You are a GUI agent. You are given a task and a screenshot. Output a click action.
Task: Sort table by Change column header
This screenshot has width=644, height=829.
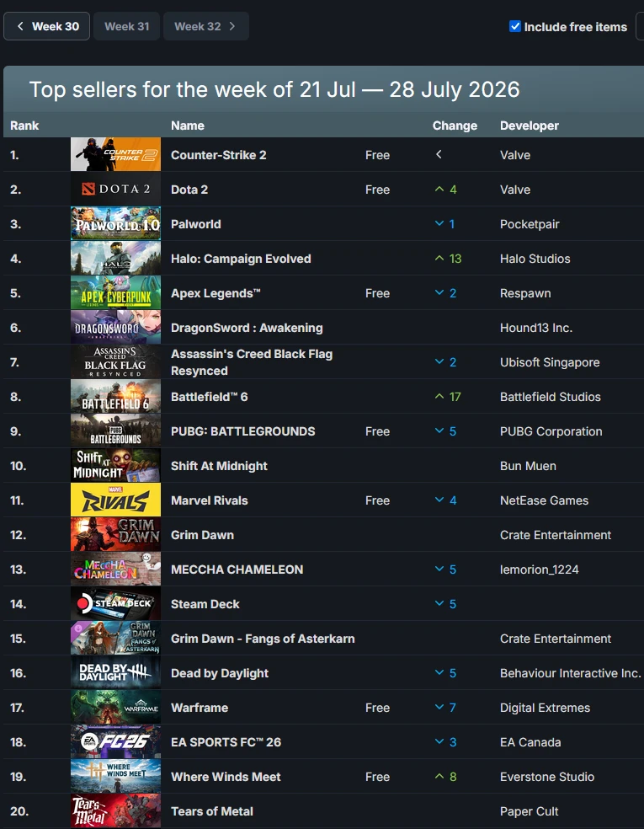pyautogui.click(x=455, y=126)
